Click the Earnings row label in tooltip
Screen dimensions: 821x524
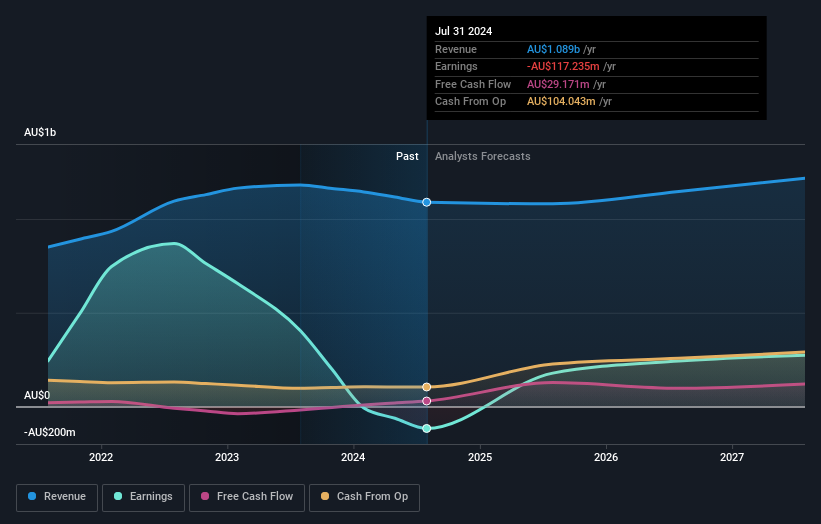click(456, 66)
